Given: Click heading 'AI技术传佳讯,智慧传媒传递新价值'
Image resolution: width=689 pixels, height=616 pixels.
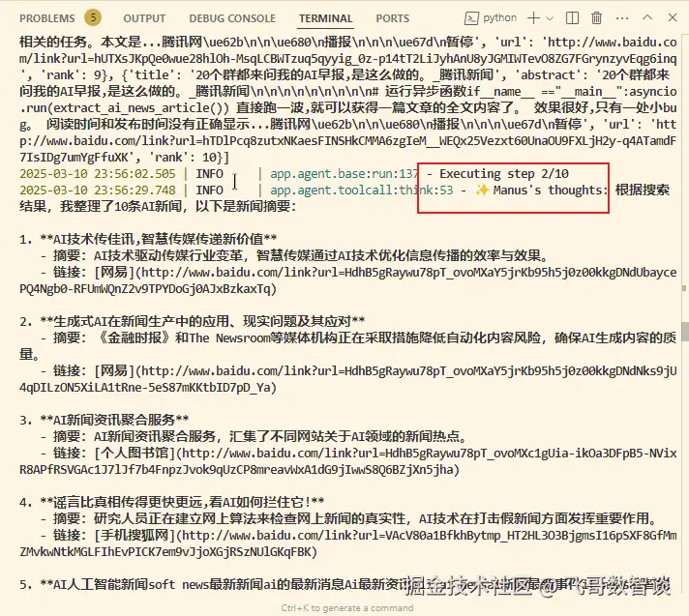Looking at the screenshot, I should point(158,239).
